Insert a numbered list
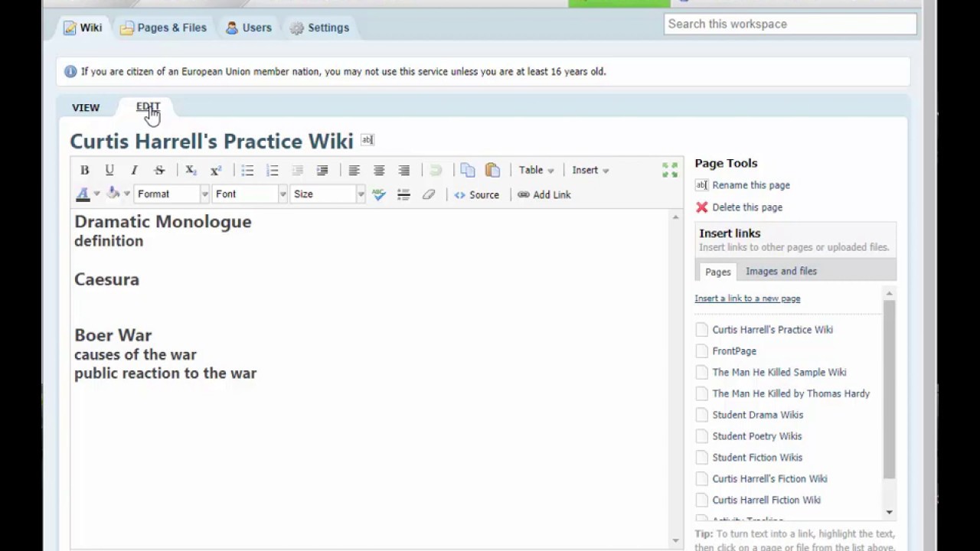The height and width of the screenshot is (551, 980). click(x=272, y=170)
